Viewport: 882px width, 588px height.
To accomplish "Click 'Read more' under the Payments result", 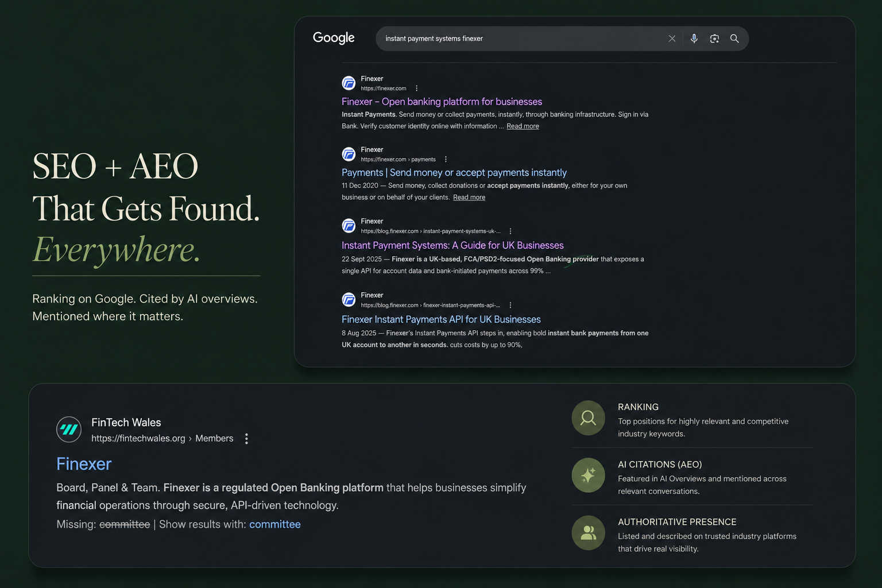I will point(469,198).
